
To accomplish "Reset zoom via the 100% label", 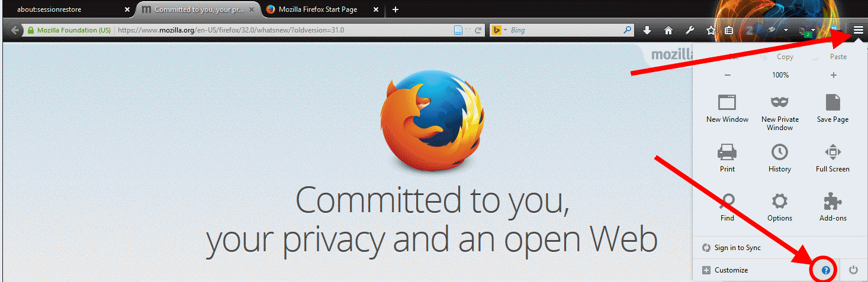I will tap(780, 75).
